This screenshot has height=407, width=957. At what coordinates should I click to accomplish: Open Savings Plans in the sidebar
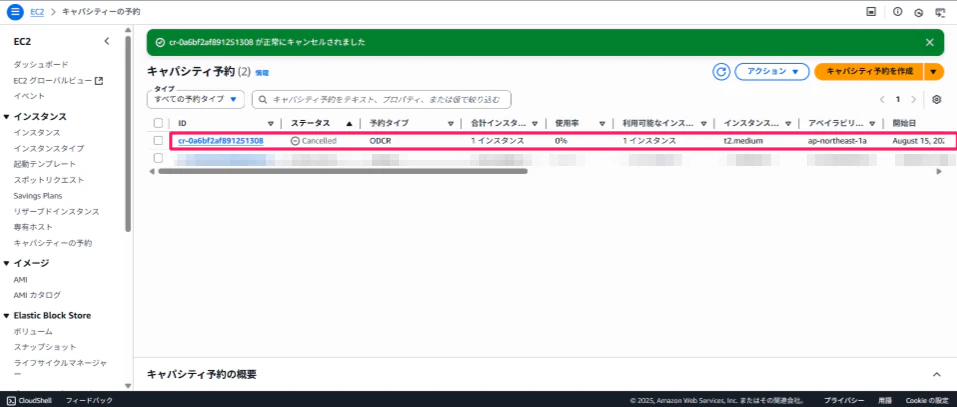38,196
